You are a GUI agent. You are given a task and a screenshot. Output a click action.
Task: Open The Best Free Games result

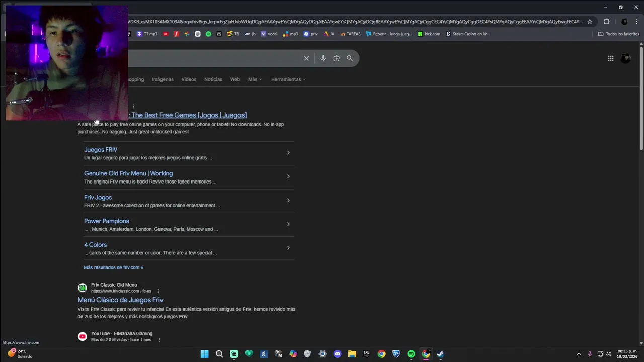(188, 115)
